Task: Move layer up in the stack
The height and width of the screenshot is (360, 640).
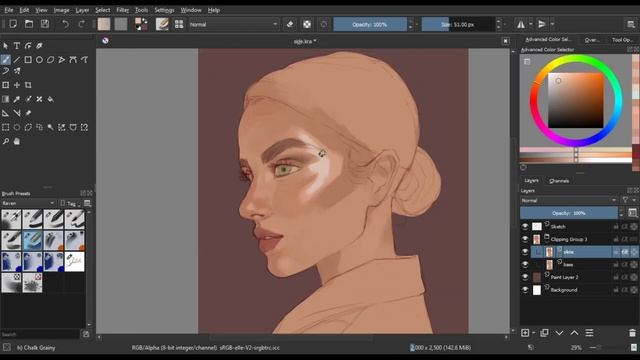Action: [574, 333]
